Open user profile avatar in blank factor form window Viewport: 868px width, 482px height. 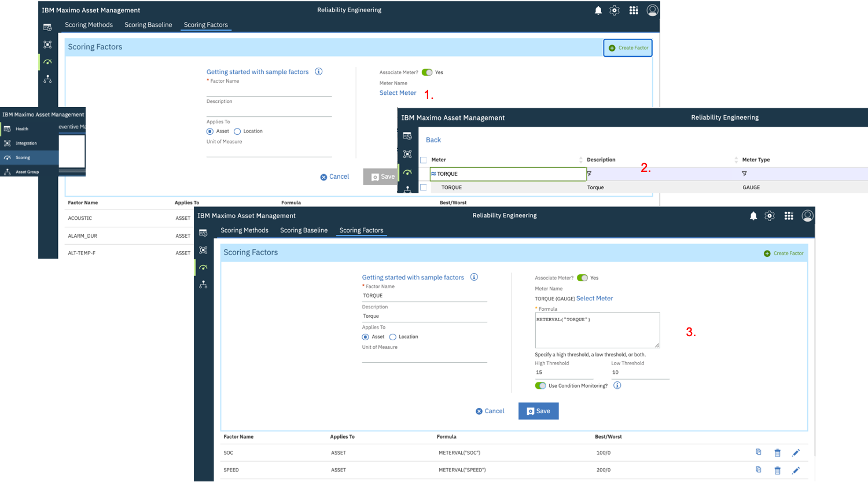pos(652,10)
